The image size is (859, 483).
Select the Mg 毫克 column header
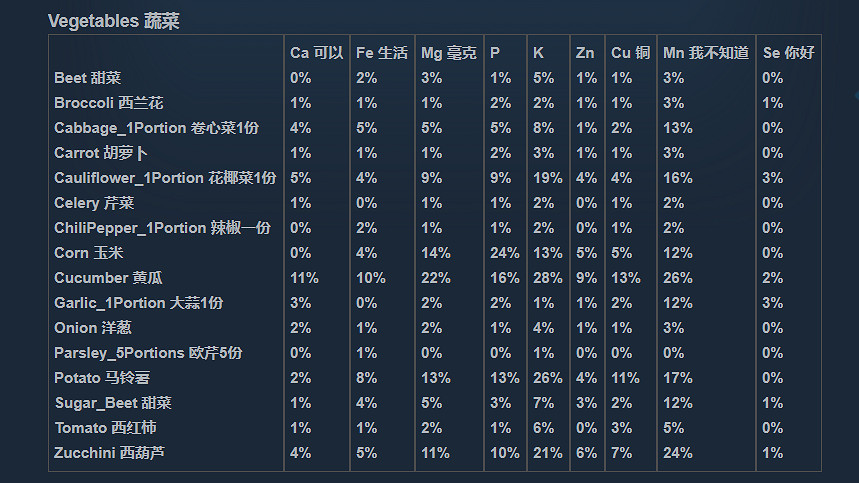[x=448, y=53]
